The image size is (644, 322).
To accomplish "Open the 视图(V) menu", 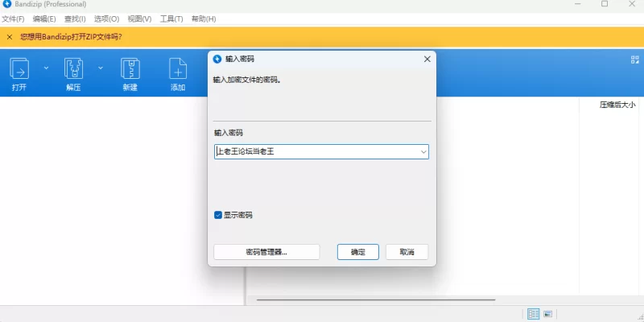I will [x=139, y=19].
